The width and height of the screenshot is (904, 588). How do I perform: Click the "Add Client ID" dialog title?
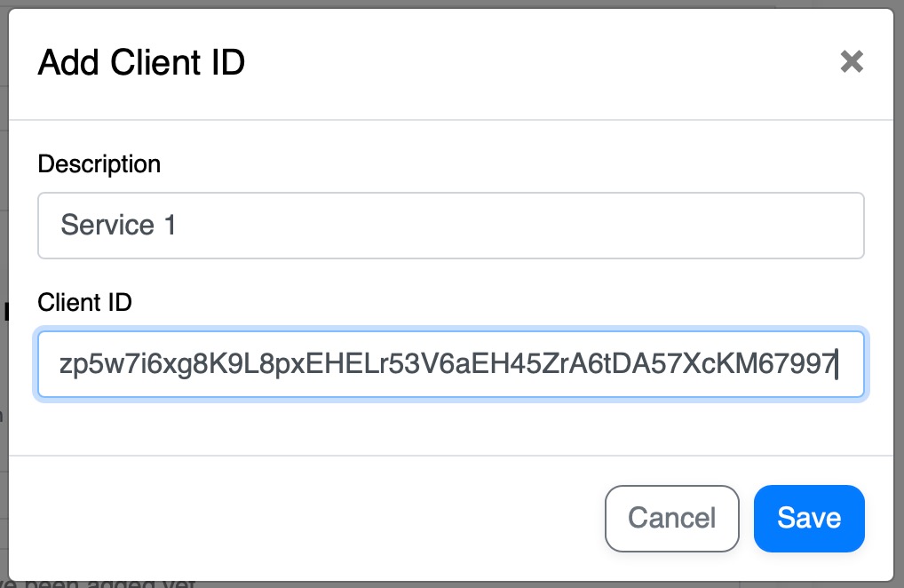tap(141, 63)
